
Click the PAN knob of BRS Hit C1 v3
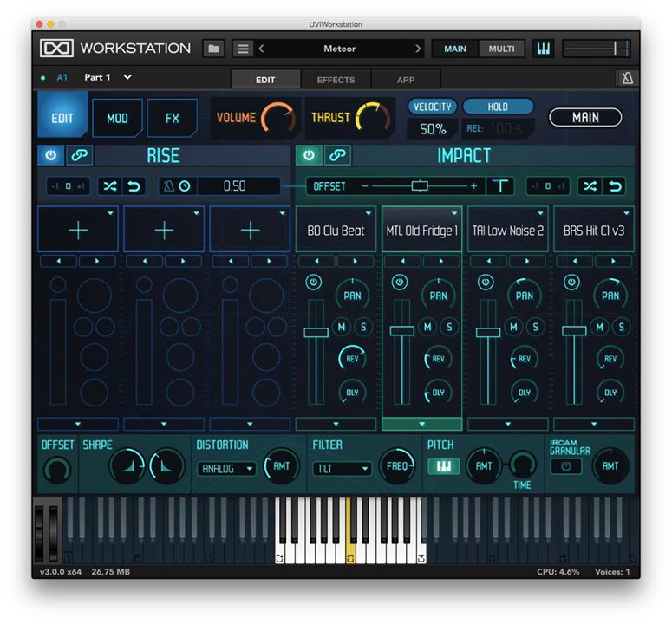click(x=610, y=296)
